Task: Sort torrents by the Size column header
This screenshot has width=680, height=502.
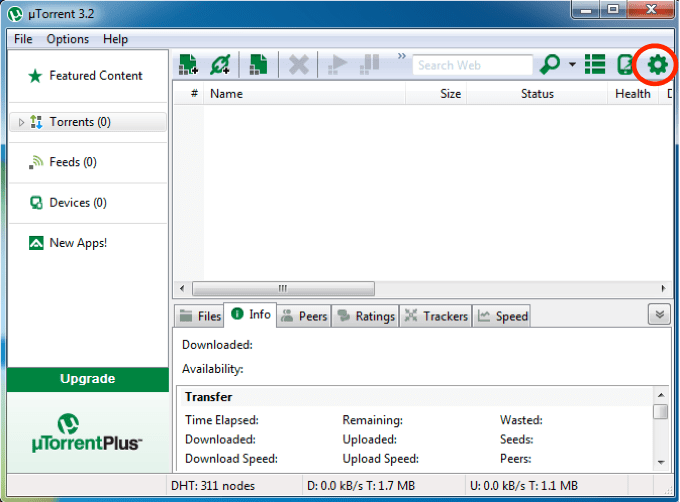Action: click(450, 94)
